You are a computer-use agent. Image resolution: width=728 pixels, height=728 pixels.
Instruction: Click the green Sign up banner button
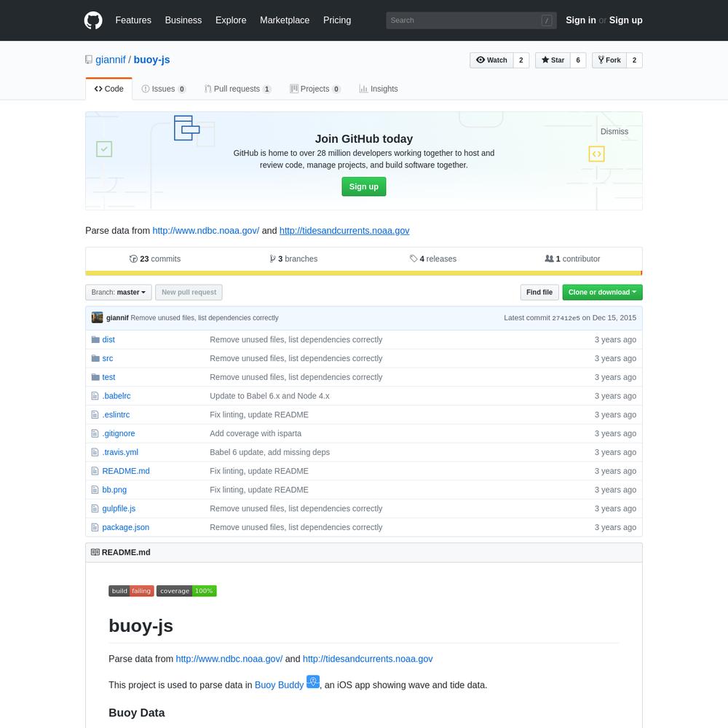pyautogui.click(x=364, y=186)
